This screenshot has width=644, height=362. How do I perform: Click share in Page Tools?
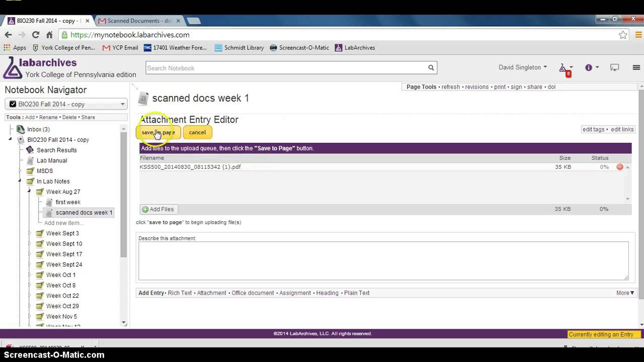[534, 87]
